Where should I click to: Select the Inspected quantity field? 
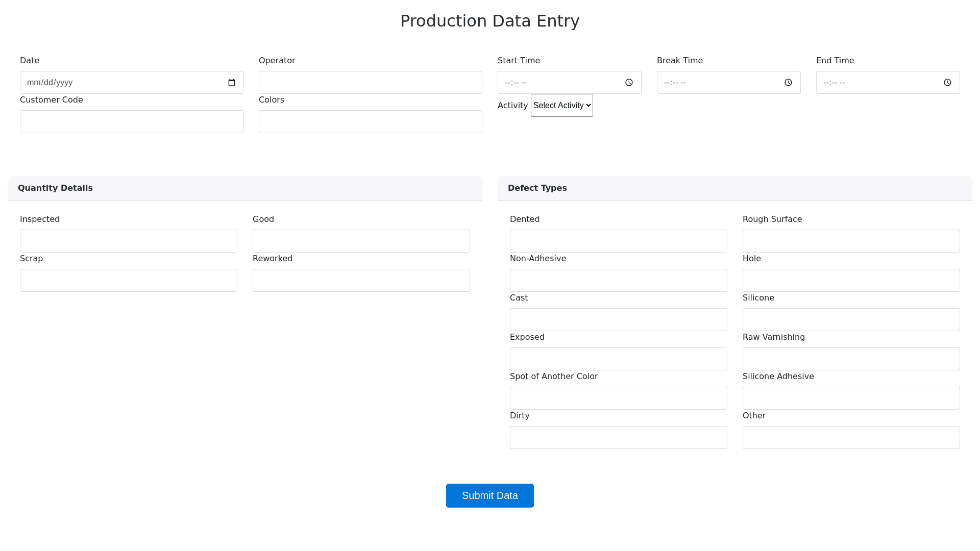click(128, 241)
